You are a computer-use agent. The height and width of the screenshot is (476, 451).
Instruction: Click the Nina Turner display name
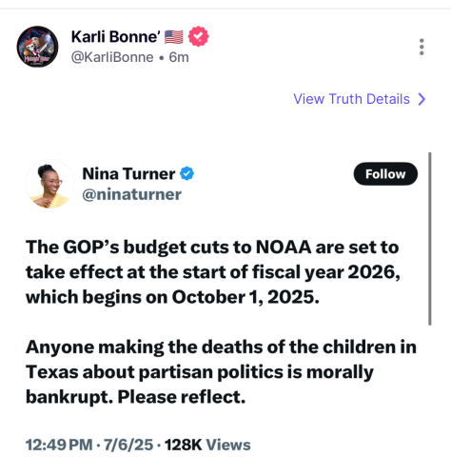click(x=128, y=173)
